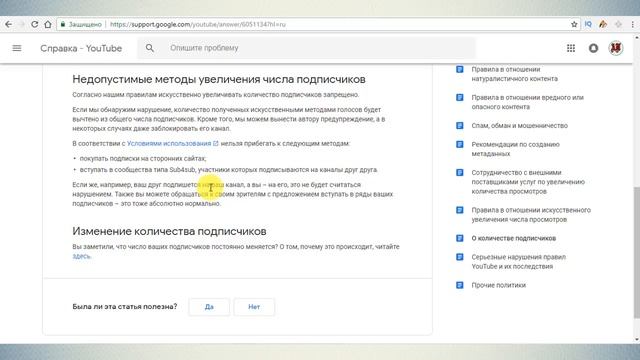Open 'Сотрудничество с внешними поставщиками услуг' article
The image size is (640, 360).
pyautogui.click(x=528, y=182)
